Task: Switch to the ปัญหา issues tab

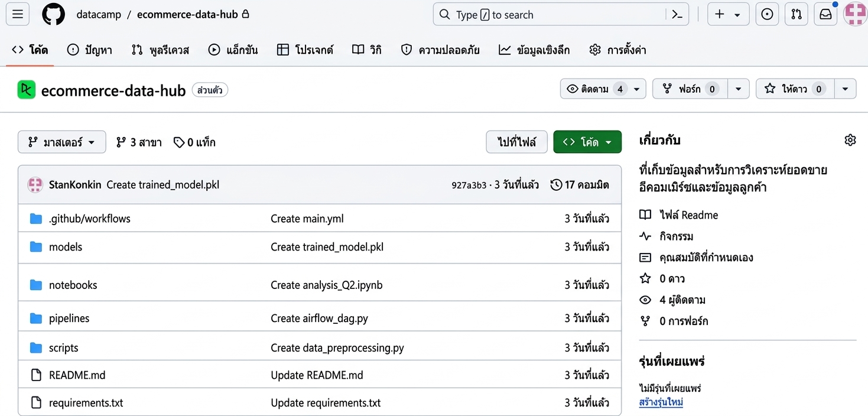Action: (90, 50)
